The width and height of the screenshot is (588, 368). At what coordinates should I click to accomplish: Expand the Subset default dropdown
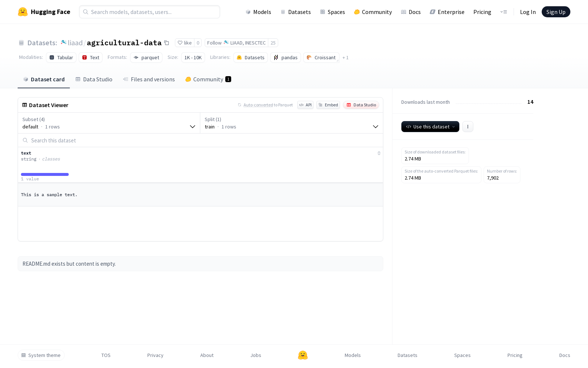click(x=109, y=123)
